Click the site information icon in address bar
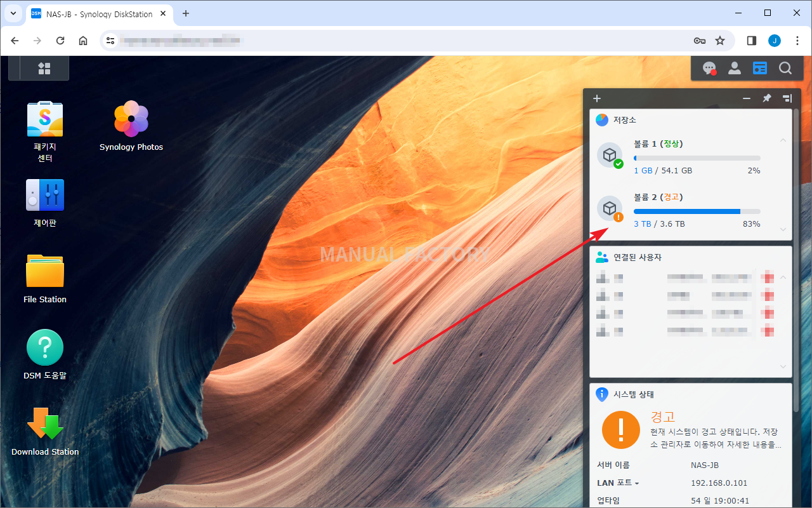 [110, 41]
